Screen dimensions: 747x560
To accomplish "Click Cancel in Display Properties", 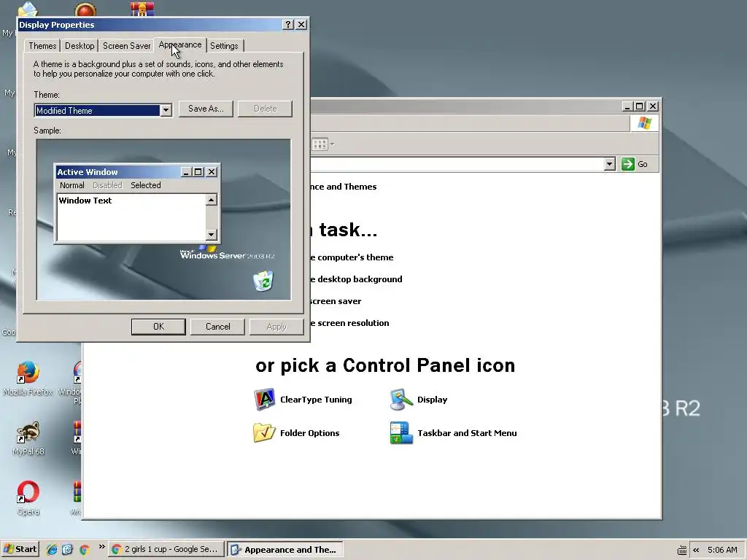I will point(217,327).
